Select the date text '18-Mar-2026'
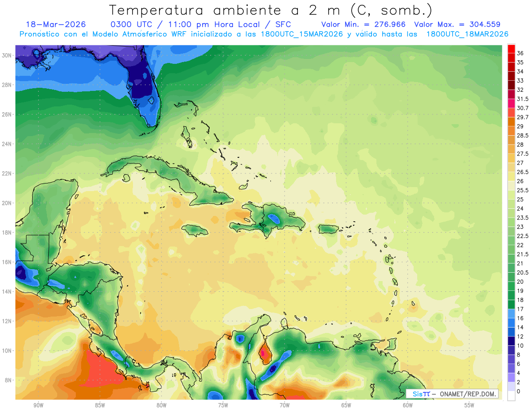 (x=56, y=24)
